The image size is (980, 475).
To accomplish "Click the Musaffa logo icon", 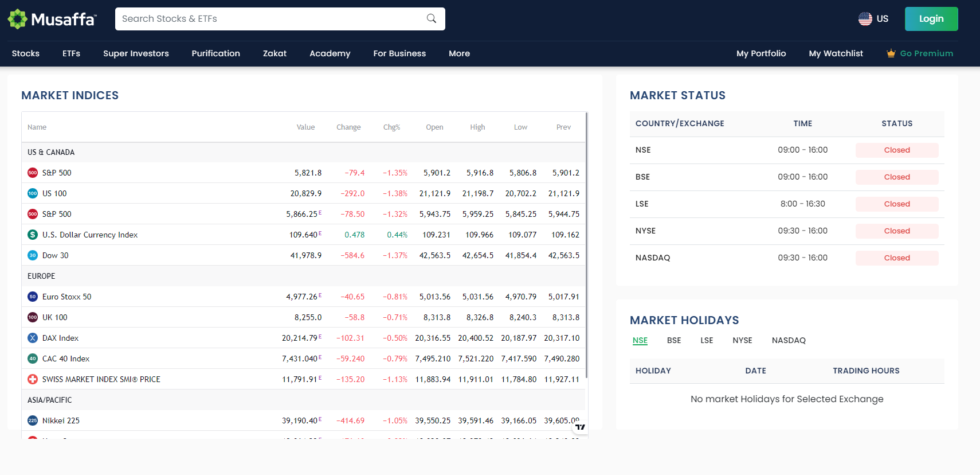I will coord(18,19).
